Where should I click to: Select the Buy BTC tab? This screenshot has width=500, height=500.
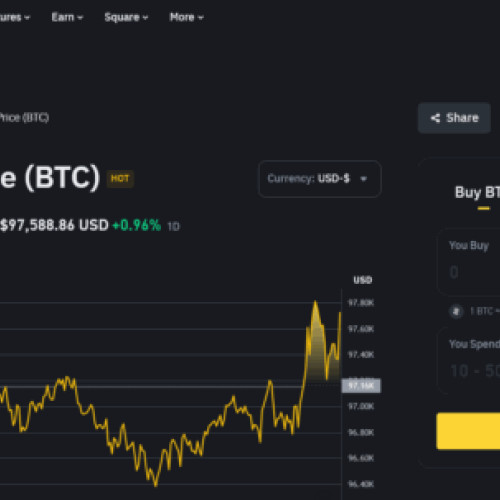477,193
